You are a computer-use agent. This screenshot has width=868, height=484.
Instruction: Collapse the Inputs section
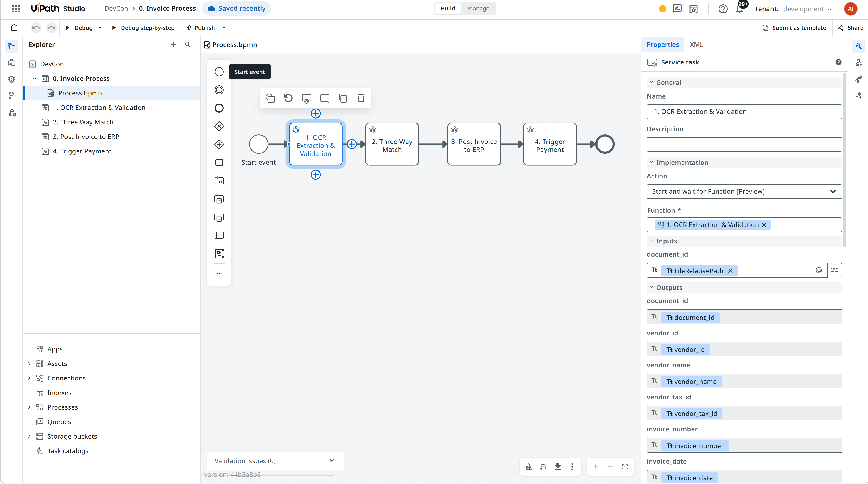(x=651, y=241)
